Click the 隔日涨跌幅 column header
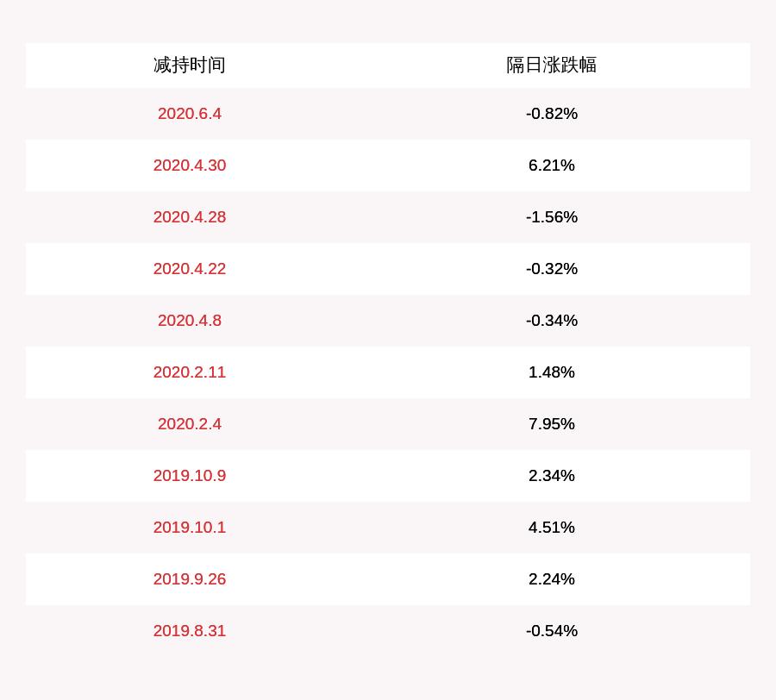776x700 pixels. [552, 66]
